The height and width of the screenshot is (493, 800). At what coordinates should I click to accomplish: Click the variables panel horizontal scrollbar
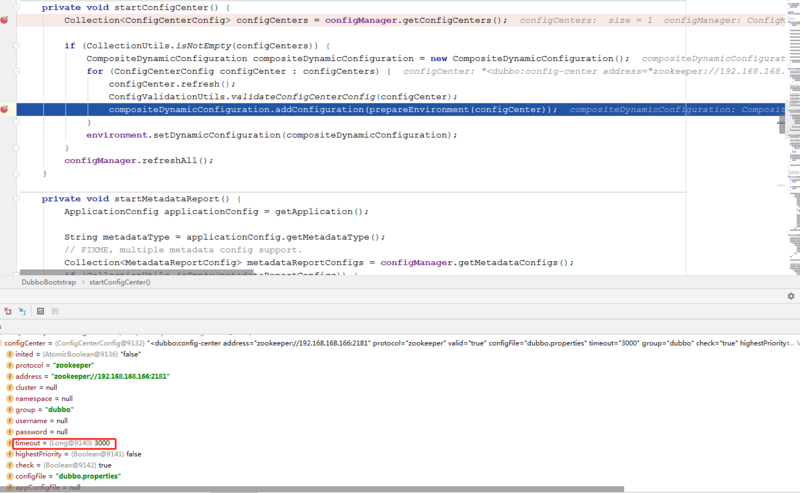(312, 489)
